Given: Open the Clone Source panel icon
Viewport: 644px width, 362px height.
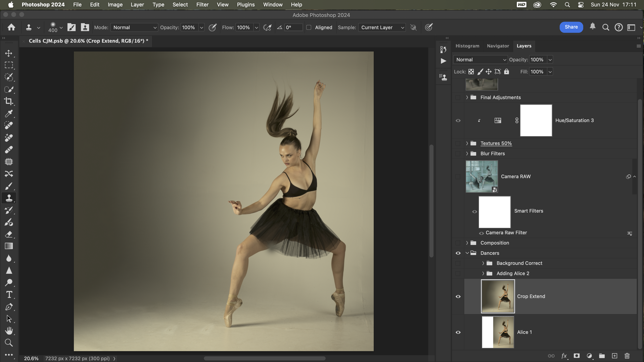Looking at the screenshot, I should coord(443,77).
